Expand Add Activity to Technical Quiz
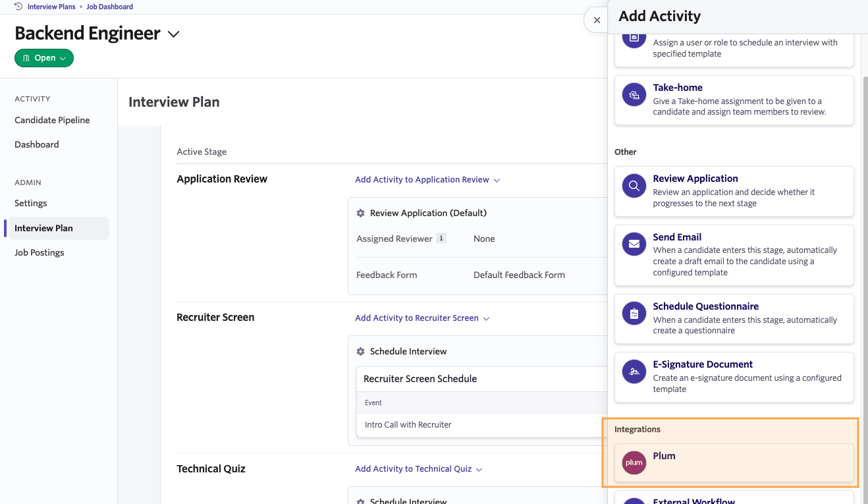 (419, 469)
